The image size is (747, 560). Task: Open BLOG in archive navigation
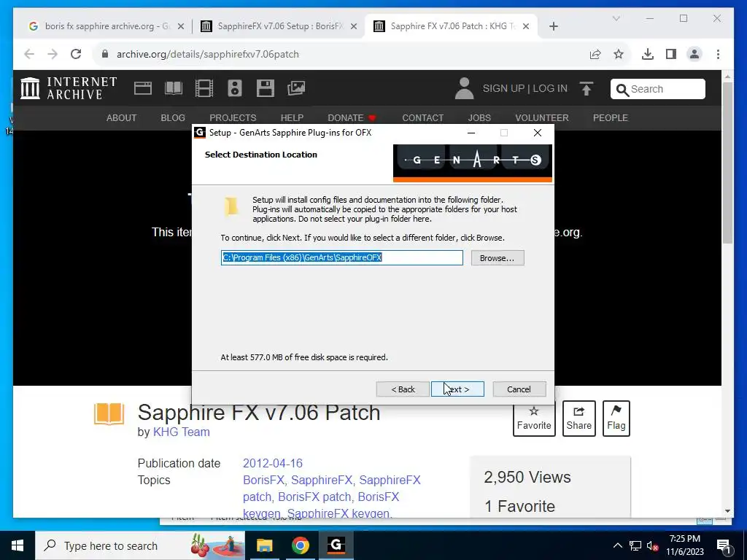coord(173,117)
